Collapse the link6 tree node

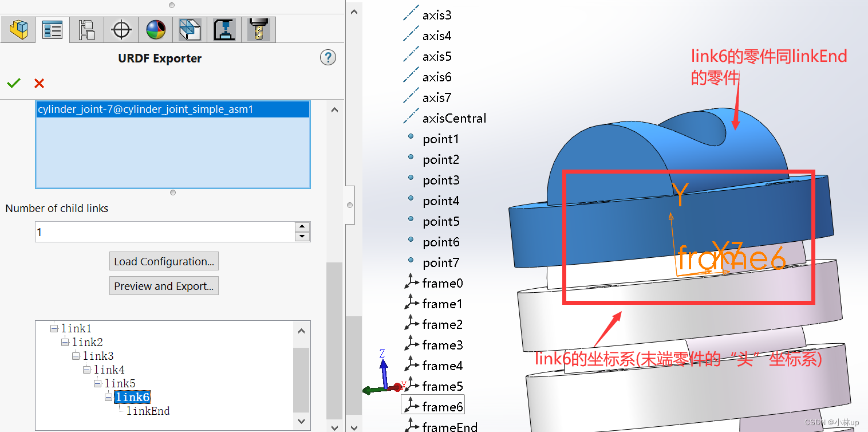tap(108, 396)
